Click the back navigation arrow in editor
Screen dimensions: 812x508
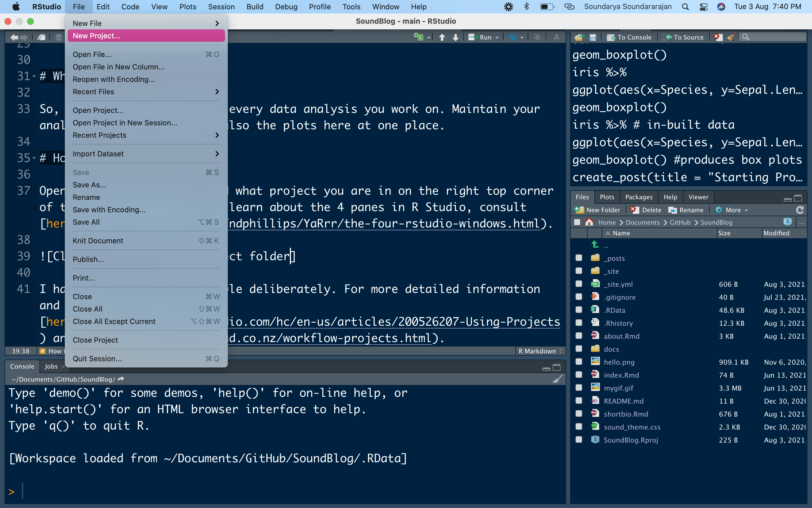point(14,37)
